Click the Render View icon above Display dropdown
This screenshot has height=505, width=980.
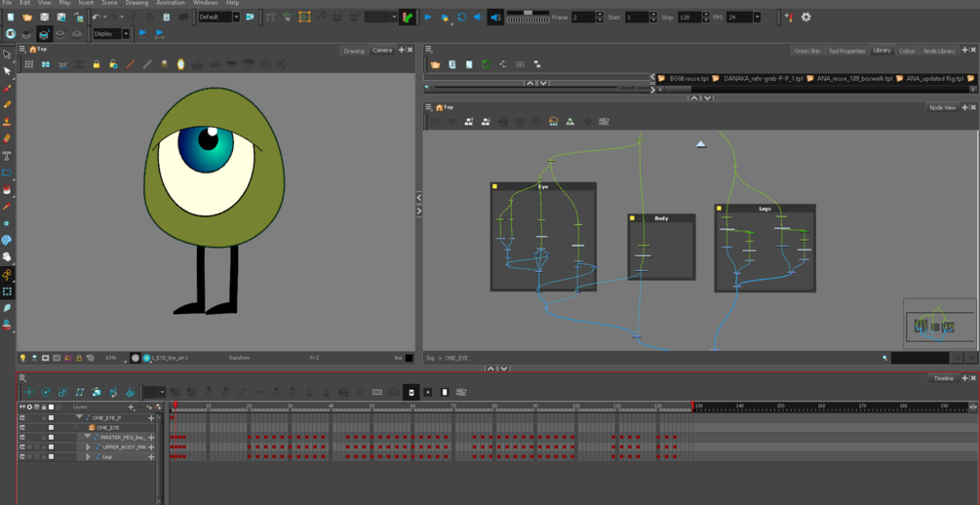click(x=11, y=34)
